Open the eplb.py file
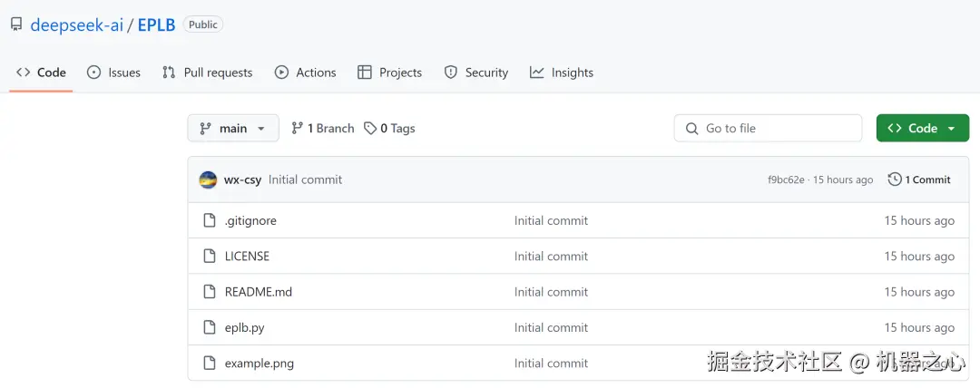This screenshot has height=388, width=980. (x=245, y=327)
